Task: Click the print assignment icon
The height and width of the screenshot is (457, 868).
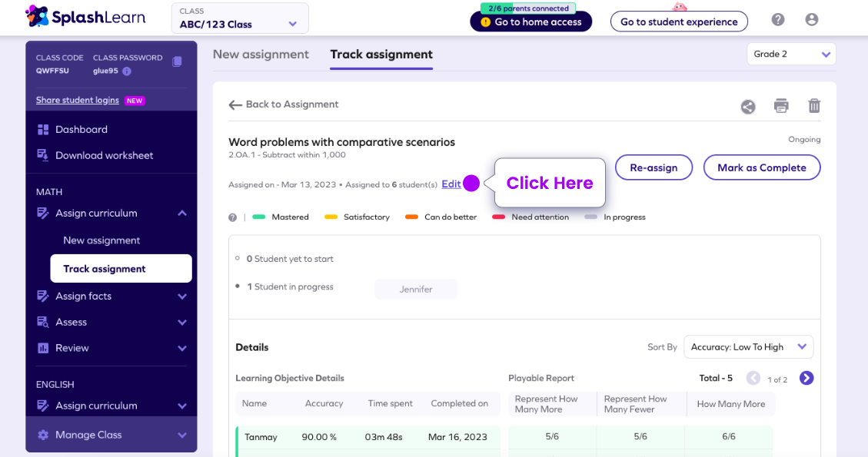Action: click(781, 106)
